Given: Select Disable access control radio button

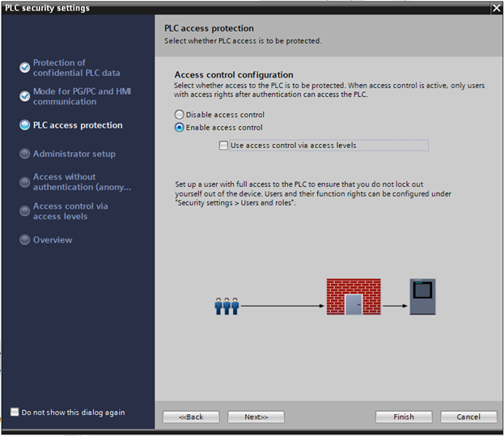Looking at the screenshot, I should 180,115.
